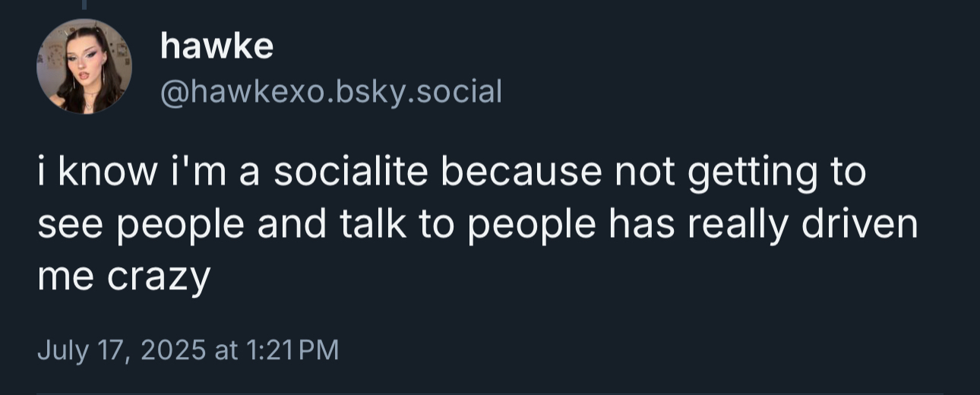Click the thread line above the avatar
The height and width of the screenshot is (395, 980).
click(84, 5)
